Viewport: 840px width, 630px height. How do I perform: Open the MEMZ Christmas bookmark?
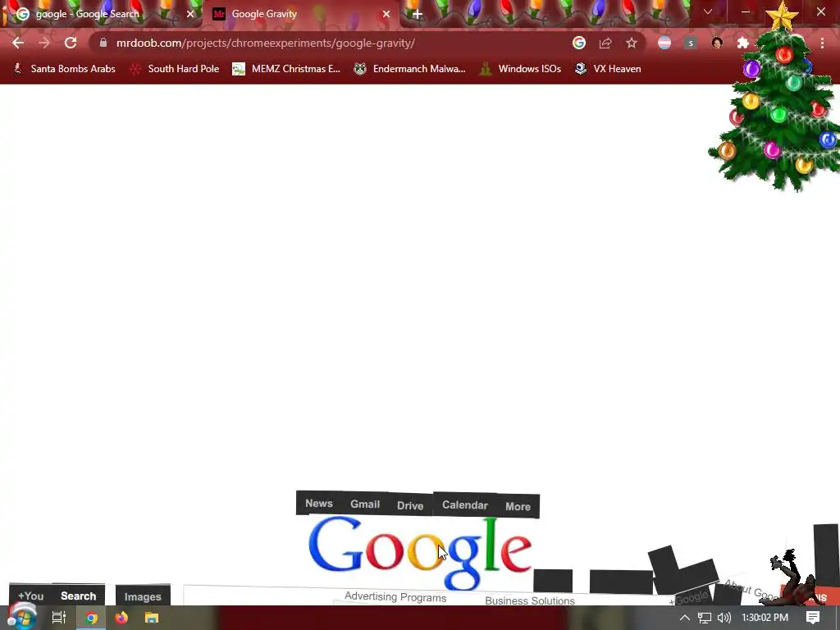pos(286,69)
